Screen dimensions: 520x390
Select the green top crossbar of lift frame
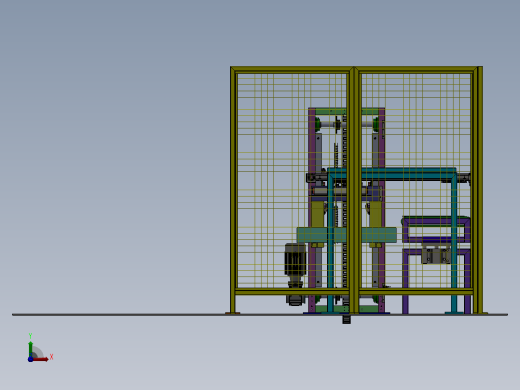(x=346, y=112)
